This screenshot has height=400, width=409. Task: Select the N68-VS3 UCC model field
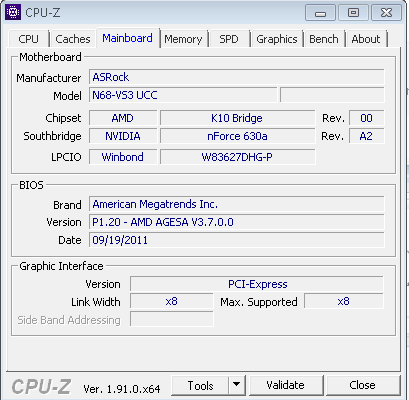tap(183, 95)
